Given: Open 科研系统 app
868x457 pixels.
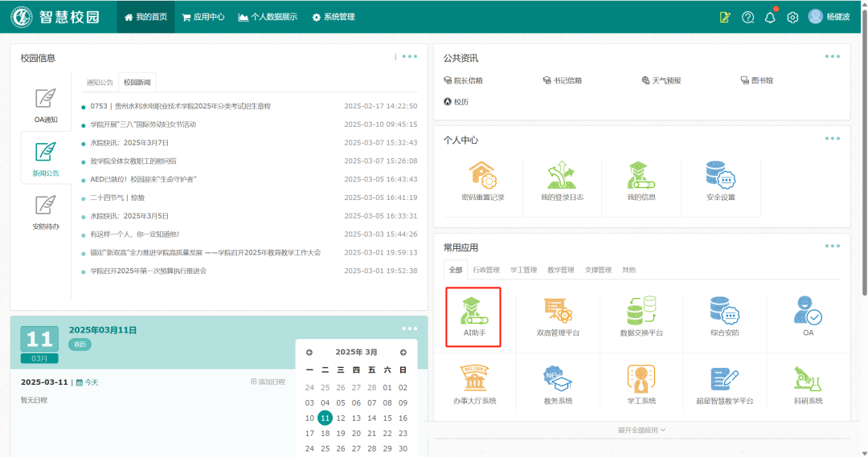Looking at the screenshot, I should (809, 385).
